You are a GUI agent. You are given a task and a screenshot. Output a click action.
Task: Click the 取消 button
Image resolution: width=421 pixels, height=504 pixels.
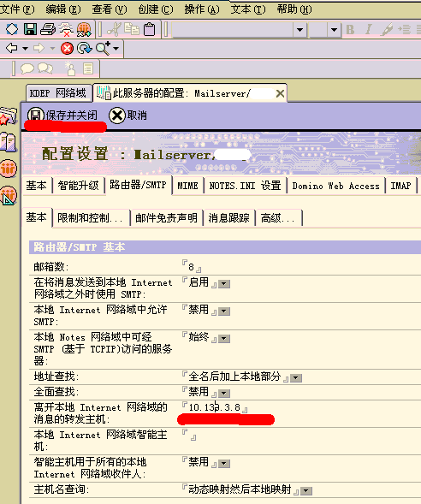pyautogui.click(x=127, y=115)
